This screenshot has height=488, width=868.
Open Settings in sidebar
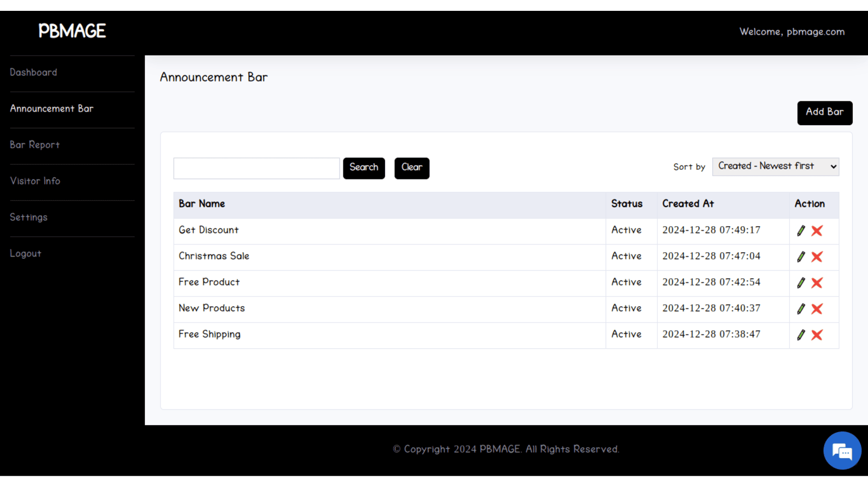click(29, 217)
